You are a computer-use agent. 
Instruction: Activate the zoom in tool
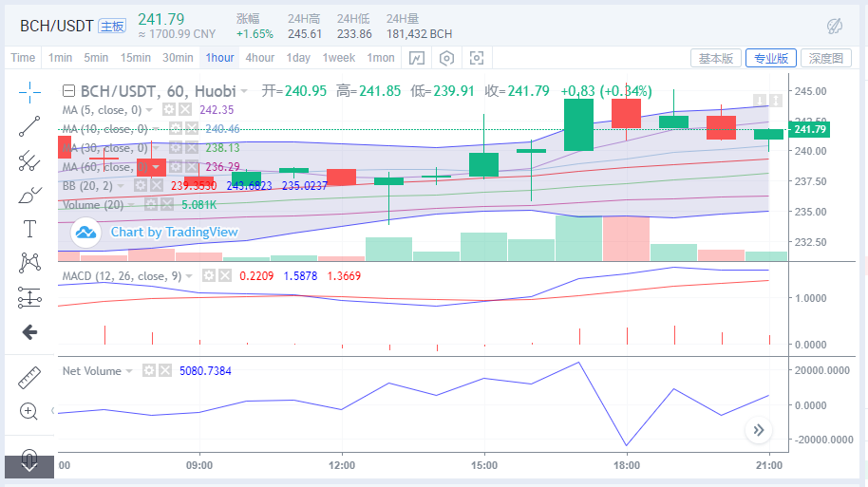tap(28, 411)
